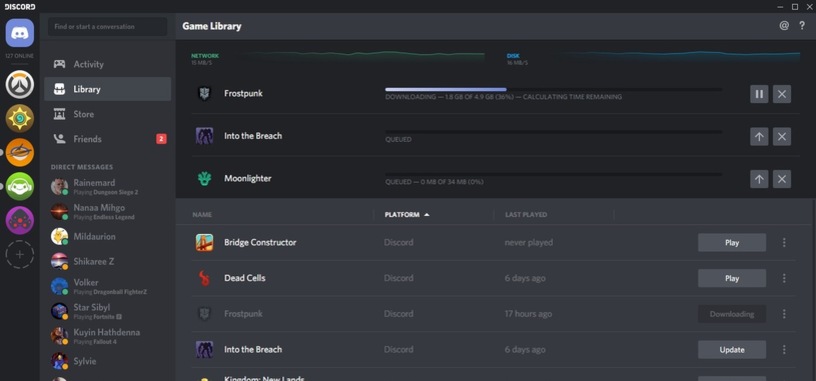Screen dimensions: 816x381
Task: Click the Moonlighter game icon
Action: tap(204, 179)
